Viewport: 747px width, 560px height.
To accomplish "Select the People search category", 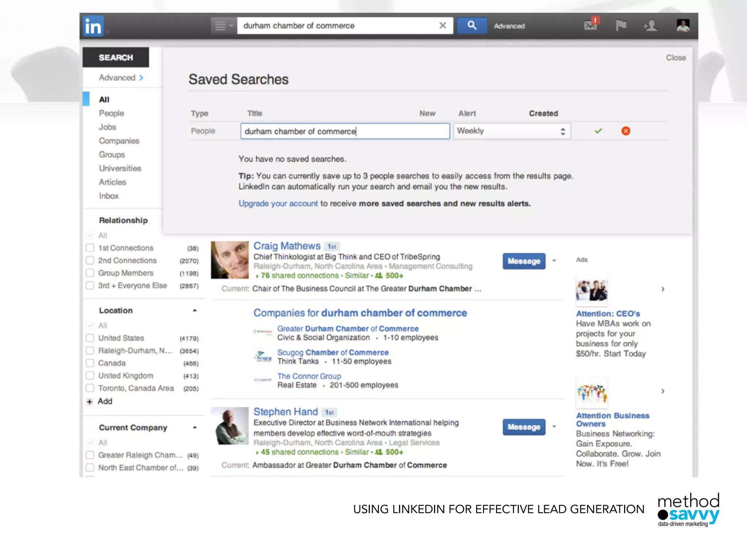I will [111, 113].
